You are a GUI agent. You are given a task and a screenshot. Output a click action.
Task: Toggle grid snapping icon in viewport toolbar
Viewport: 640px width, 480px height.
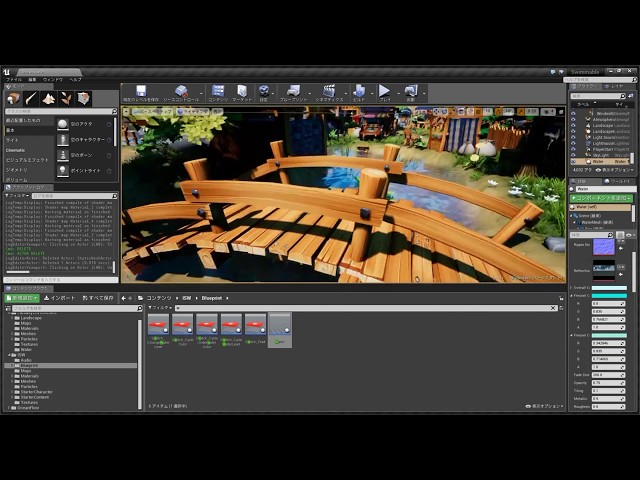480,111
